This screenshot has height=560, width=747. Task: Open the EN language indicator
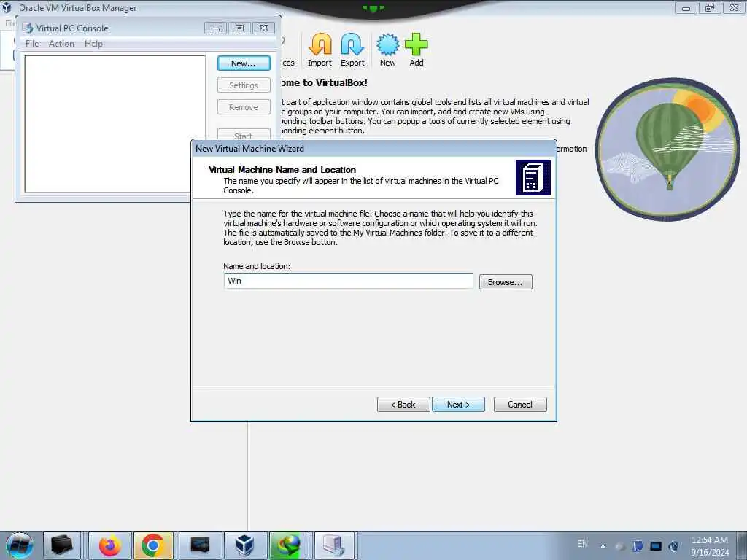[582, 544]
